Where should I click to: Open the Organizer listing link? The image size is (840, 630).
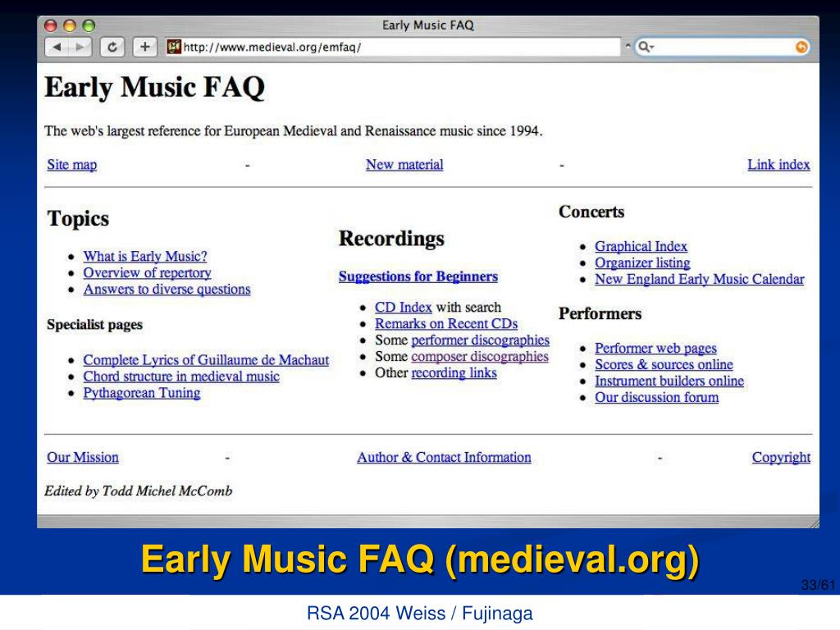642,263
